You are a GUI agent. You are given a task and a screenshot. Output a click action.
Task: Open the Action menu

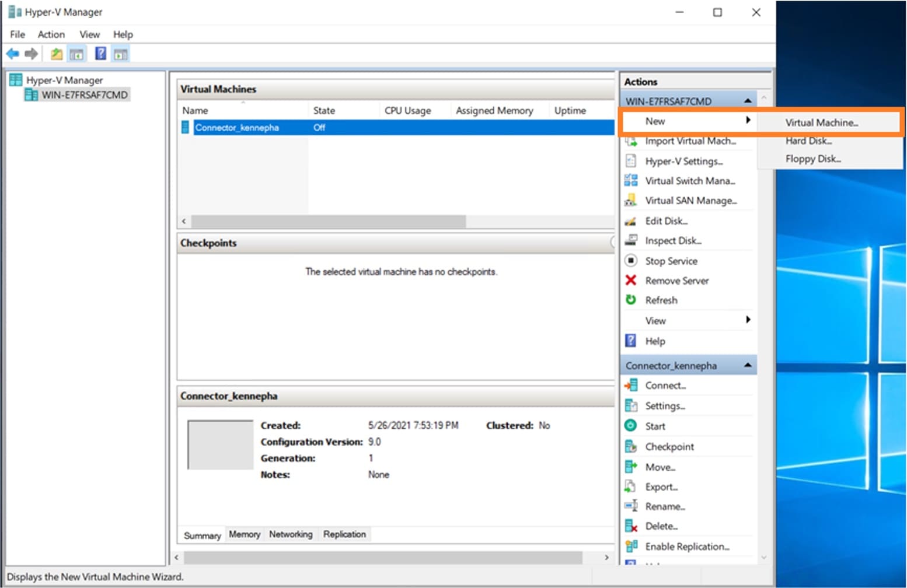coord(51,34)
